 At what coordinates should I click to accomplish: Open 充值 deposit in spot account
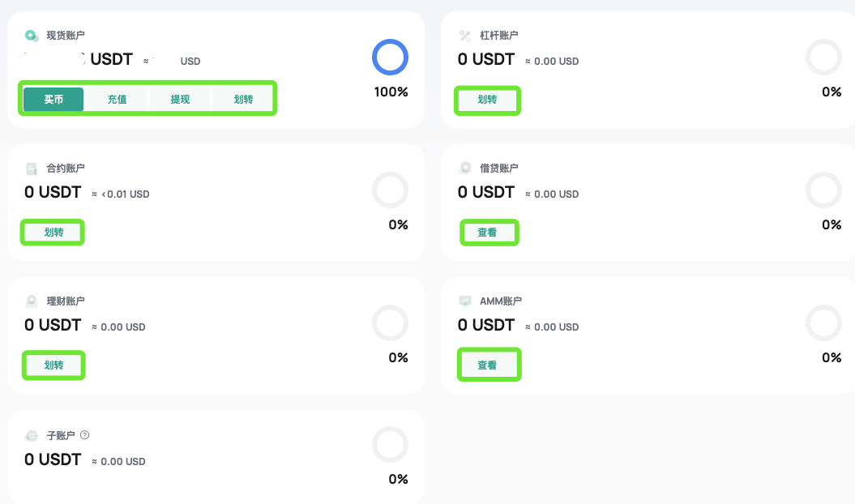pos(117,100)
